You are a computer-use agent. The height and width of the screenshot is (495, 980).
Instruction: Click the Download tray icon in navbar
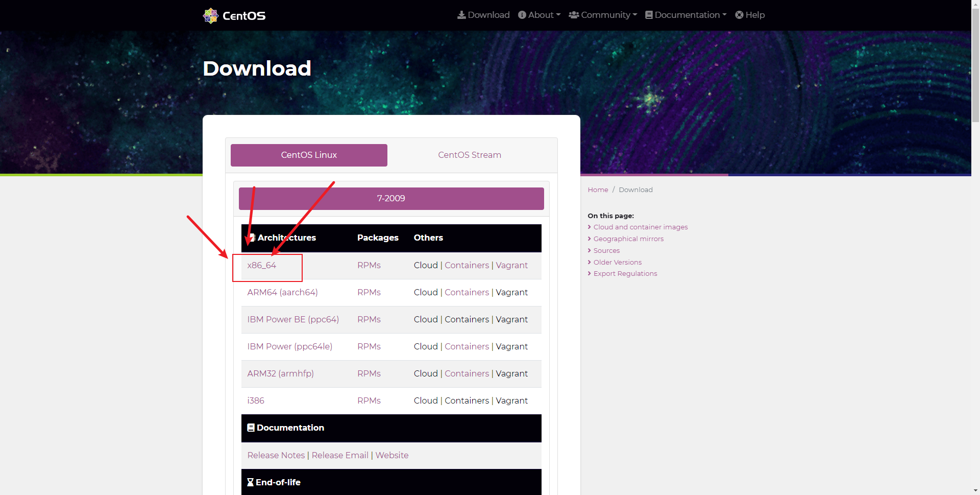pos(461,15)
